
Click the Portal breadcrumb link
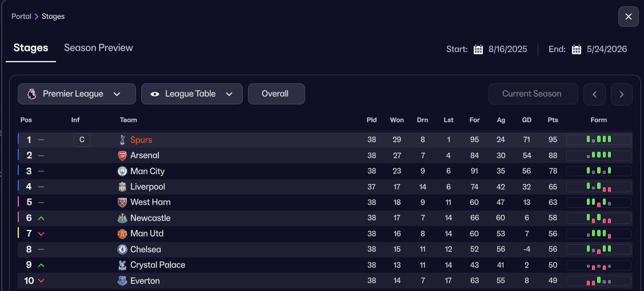tap(21, 17)
